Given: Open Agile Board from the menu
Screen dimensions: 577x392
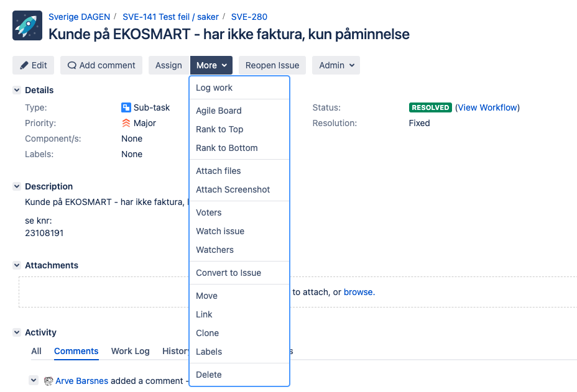Looking at the screenshot, I should [239, 111].
